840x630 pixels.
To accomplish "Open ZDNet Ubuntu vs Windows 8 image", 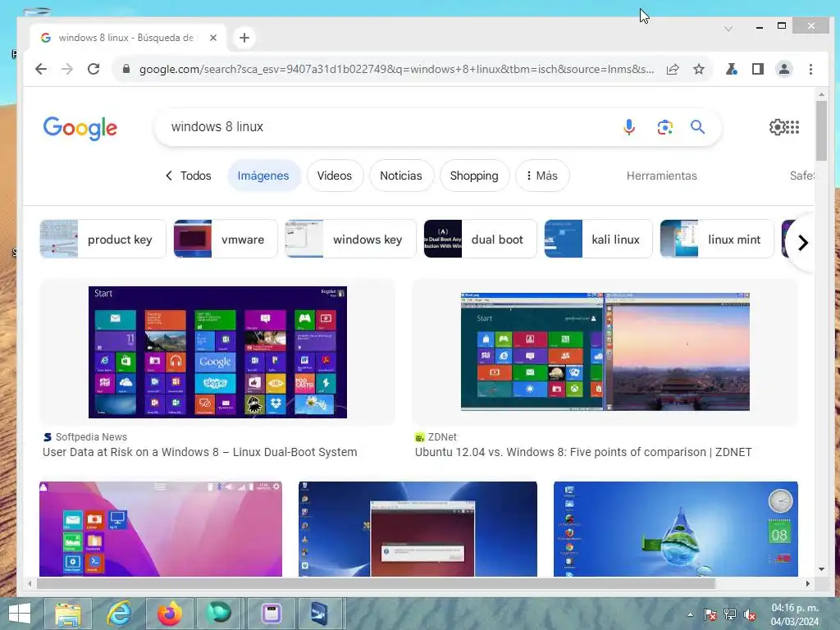I will [x=605, y=351].
